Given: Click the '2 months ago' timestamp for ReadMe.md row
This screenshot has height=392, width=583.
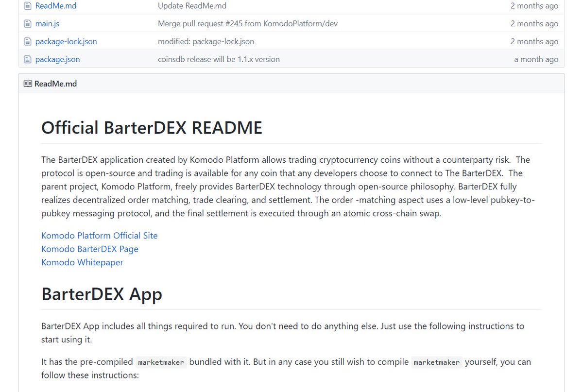Looking at the screenshot, I should coord(534,6).
